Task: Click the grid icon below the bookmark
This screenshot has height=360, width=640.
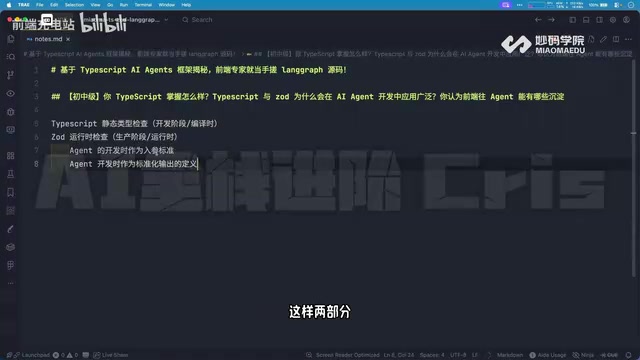Action: click(11, 211)
